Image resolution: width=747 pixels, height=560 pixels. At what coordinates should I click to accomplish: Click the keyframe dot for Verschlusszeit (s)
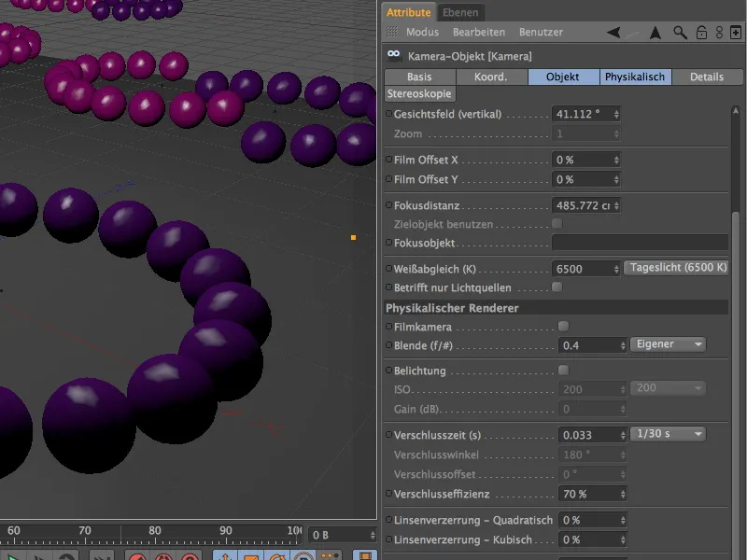coord(388,435)
